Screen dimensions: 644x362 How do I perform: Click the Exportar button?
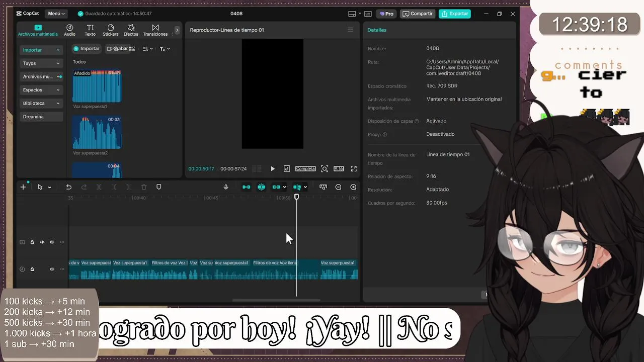coord(455,14)
